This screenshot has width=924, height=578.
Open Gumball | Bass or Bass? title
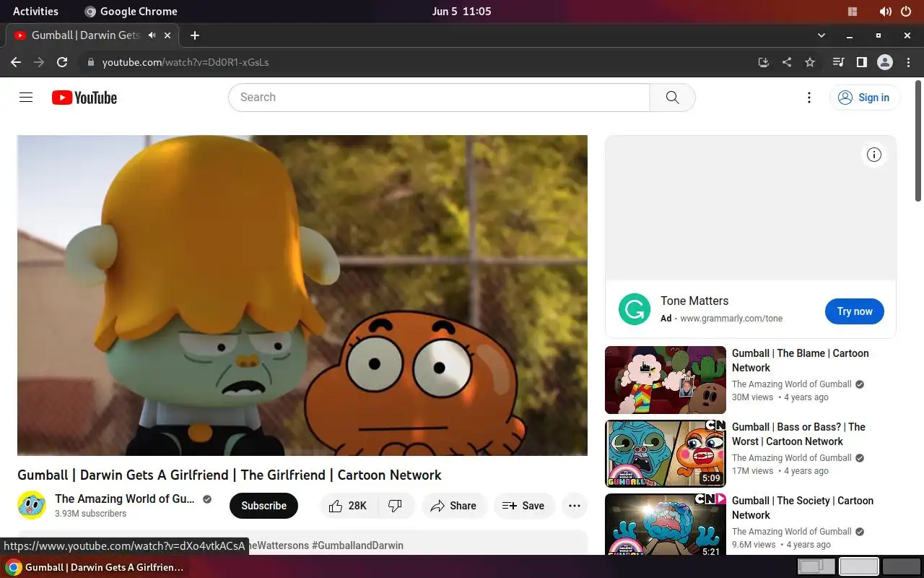click(x=798, y=434)
